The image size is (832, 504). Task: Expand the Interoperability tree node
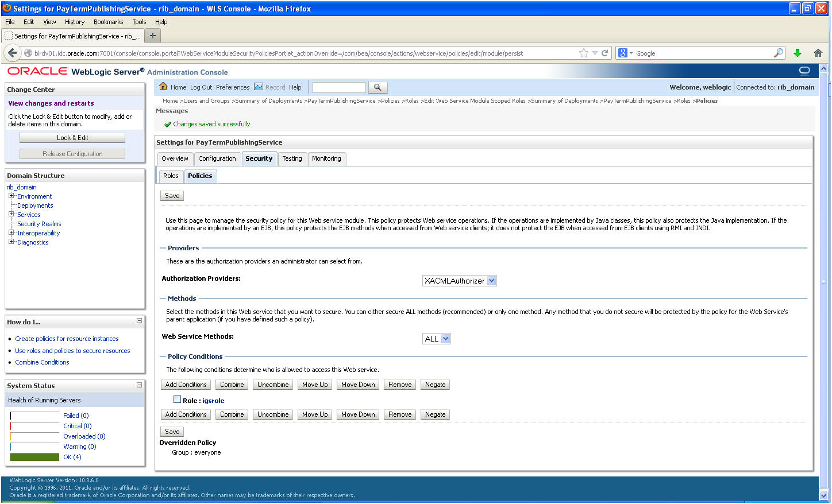(x=11, y=232)
